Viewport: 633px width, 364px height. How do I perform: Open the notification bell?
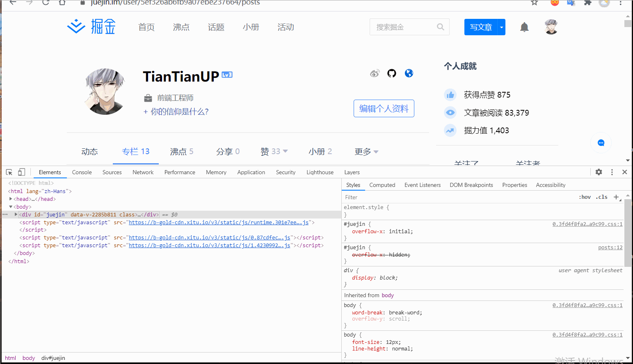point(524,26)
